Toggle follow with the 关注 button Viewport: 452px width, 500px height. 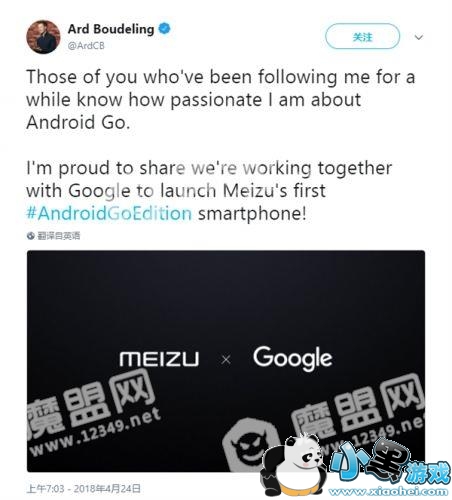[x=362, y=36]
